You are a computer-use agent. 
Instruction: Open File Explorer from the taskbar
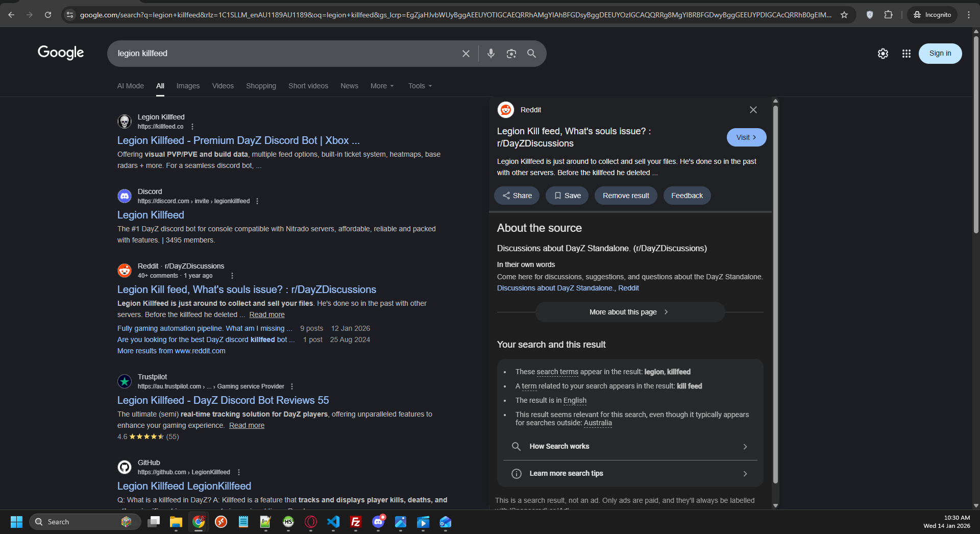[x=176, y=522]
